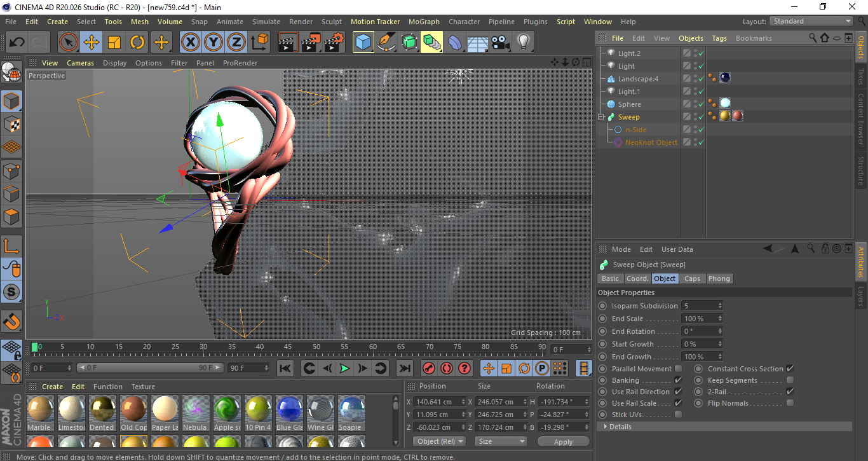Open Attributes User Data menu

pos(677,249)
